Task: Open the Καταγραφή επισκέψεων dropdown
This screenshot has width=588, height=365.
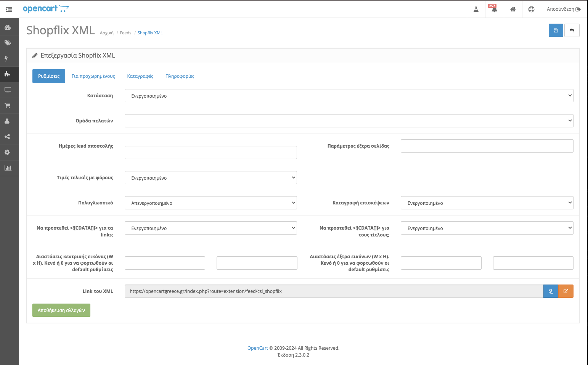Action: coord(487,203)
